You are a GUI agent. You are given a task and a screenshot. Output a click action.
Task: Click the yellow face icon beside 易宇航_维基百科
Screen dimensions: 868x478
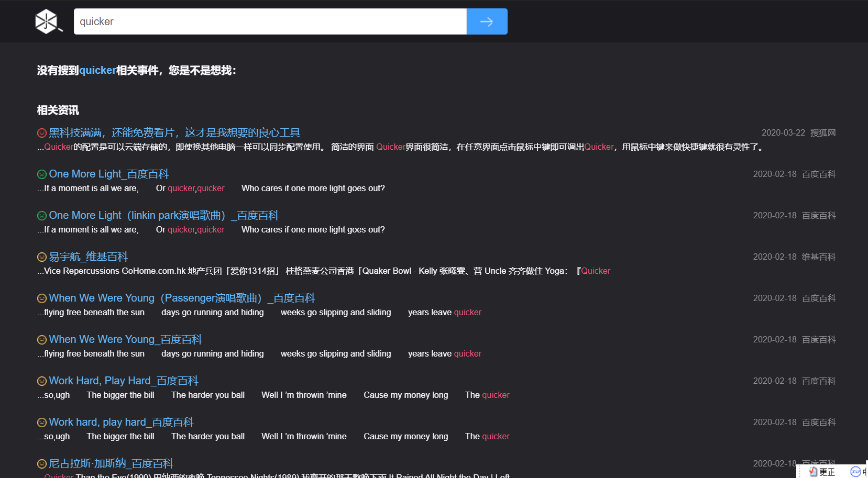click(x=42, y=257)
